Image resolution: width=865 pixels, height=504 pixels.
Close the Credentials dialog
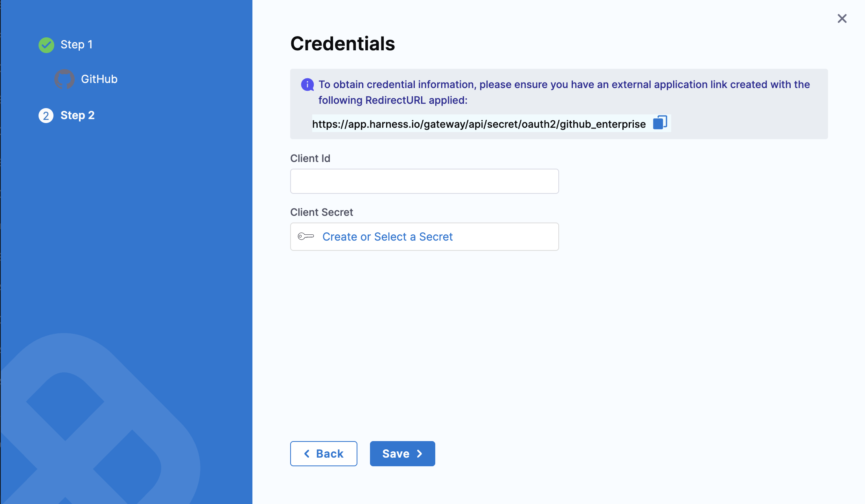[x=842, y=18]
